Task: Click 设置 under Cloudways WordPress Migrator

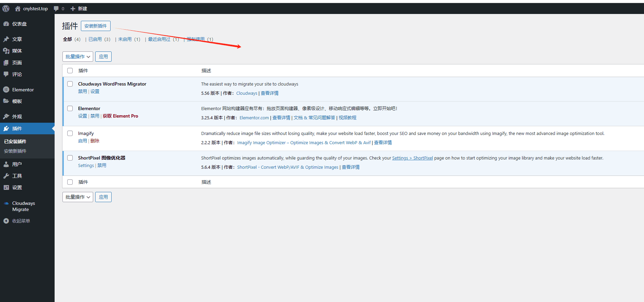Action: [95, 91]
